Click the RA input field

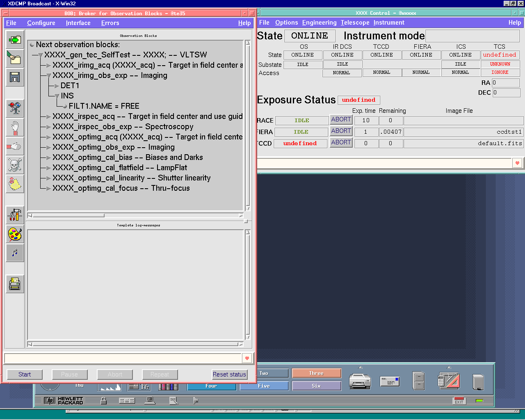506,82
